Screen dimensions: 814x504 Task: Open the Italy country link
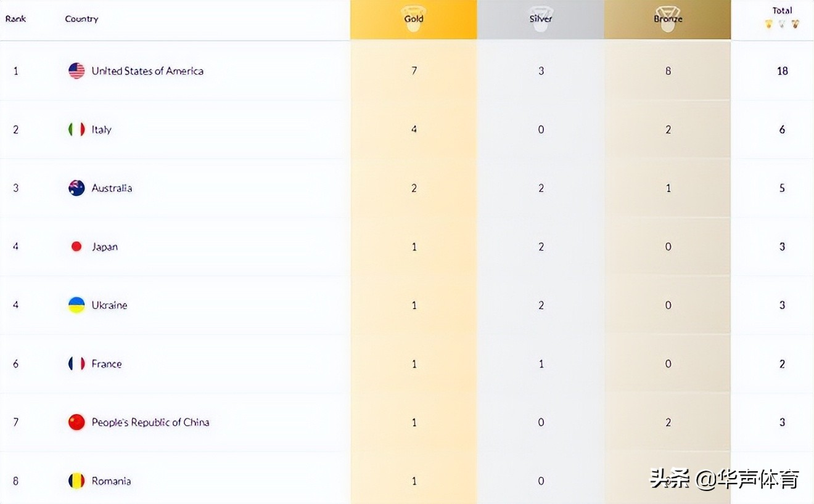tap(102, 129)
